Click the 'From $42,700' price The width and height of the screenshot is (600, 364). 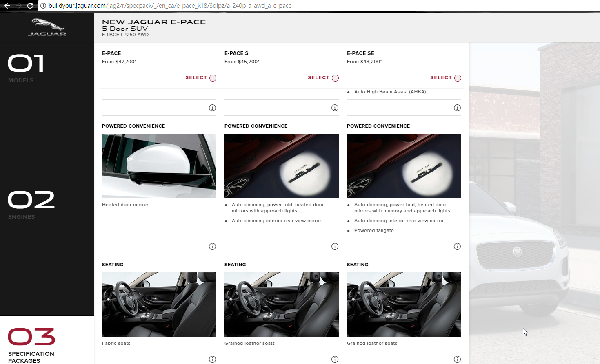pos(119,62)
